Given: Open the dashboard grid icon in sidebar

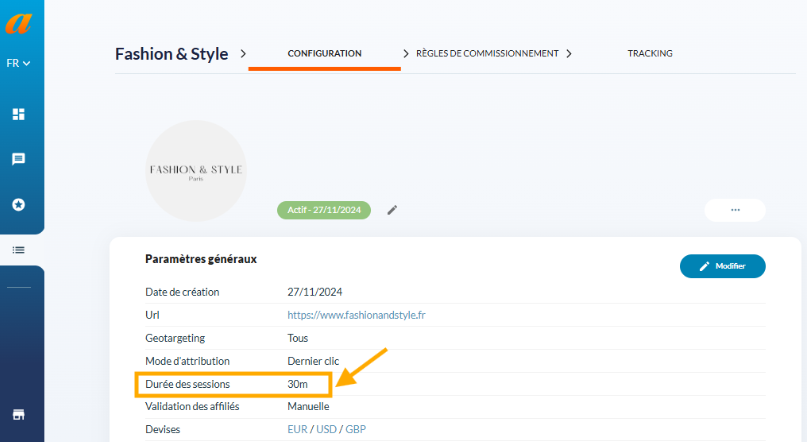Looking at the screenshot, I should tap(19, 114).
